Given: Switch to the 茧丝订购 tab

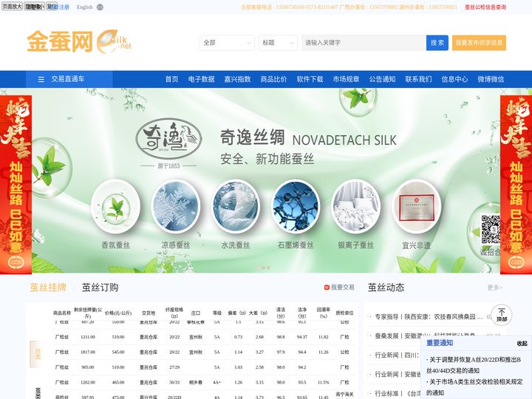Looking at the screenshot, I should pos(100,287).
